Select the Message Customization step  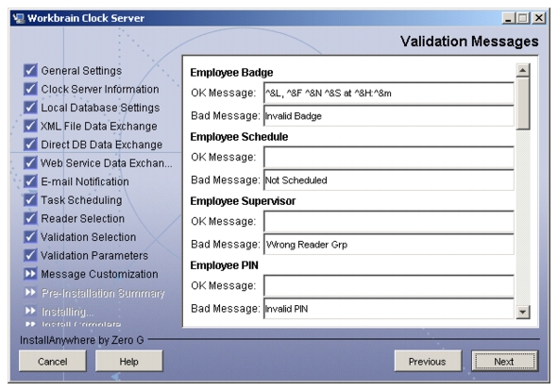pyautogui.click(x=99, y=274)
